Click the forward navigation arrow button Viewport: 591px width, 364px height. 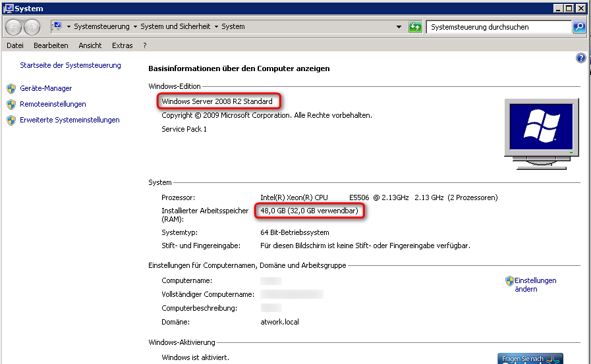32,27
